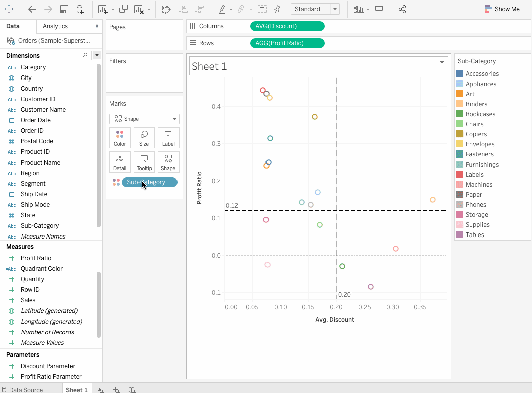
Task: Click the Detail marks card button
Action: click(x=120, y=162)
